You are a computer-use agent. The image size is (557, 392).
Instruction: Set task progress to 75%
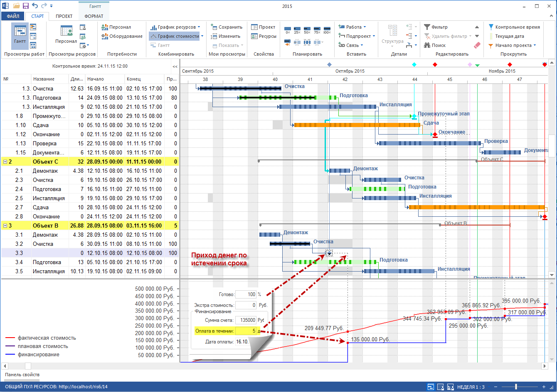coord(317,30)
